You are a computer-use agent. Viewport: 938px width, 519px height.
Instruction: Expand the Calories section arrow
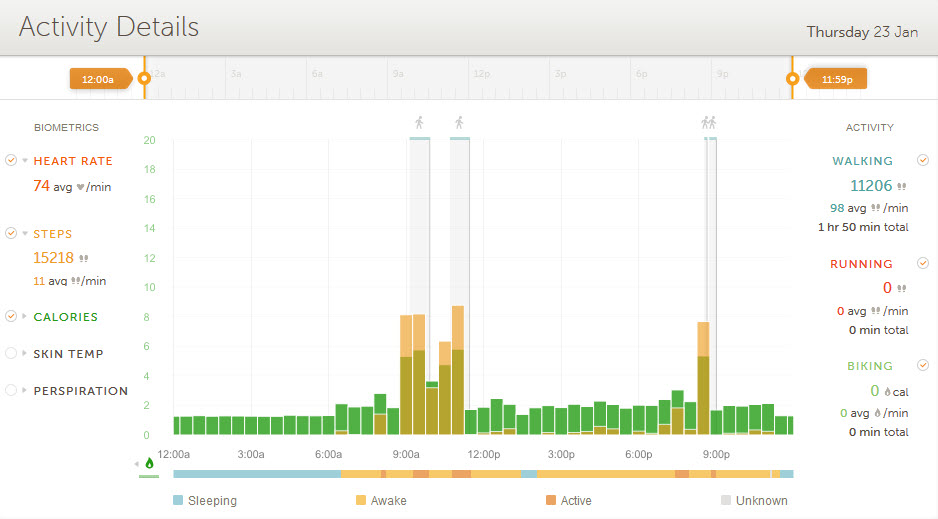coord(25,317)
